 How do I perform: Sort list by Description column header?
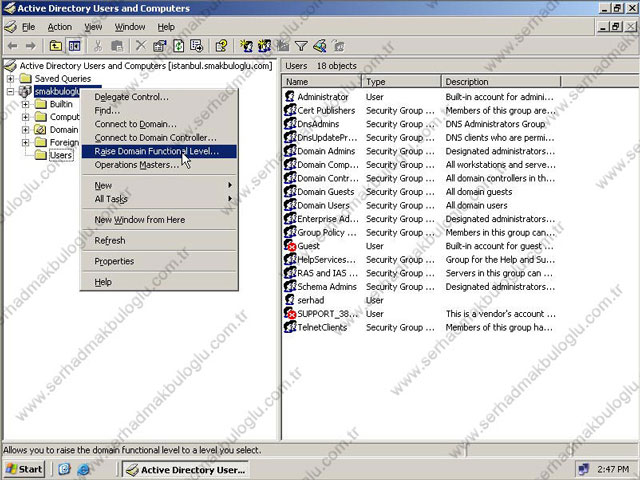501,82
